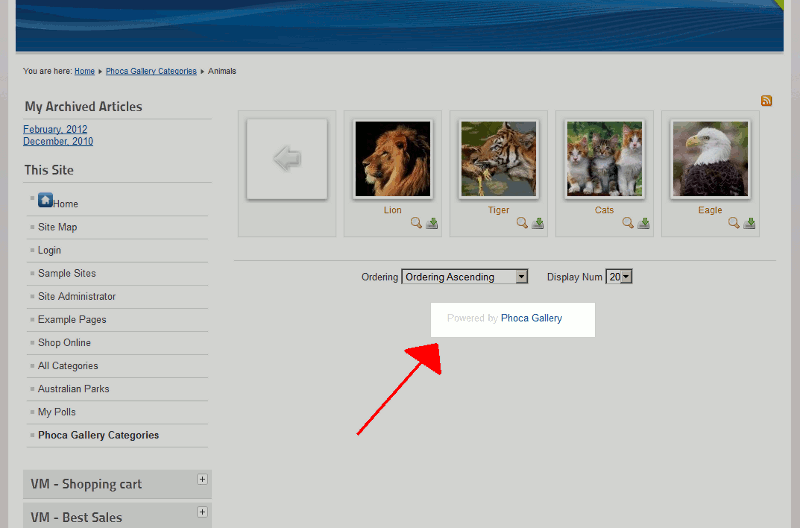Open the Eagle image thumbnail
The height and width of the screenshot is (528, 800).
(710, 159)
